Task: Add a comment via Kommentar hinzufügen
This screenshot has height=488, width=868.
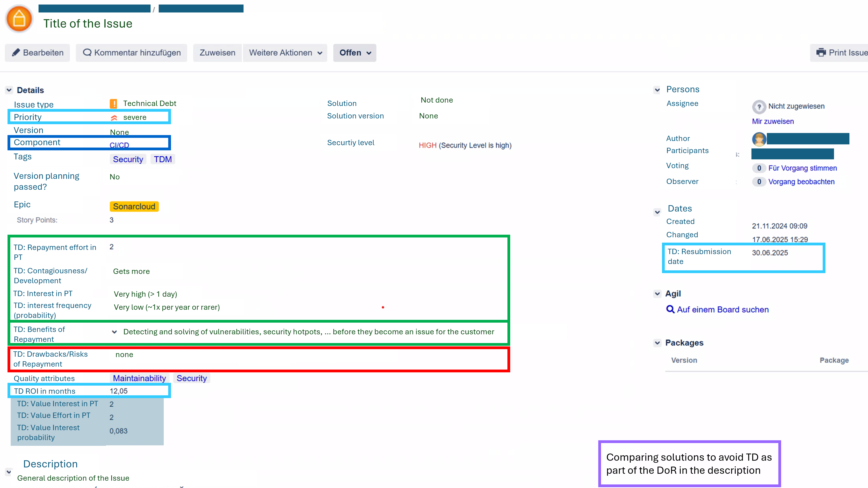Action: coord(131,53)
